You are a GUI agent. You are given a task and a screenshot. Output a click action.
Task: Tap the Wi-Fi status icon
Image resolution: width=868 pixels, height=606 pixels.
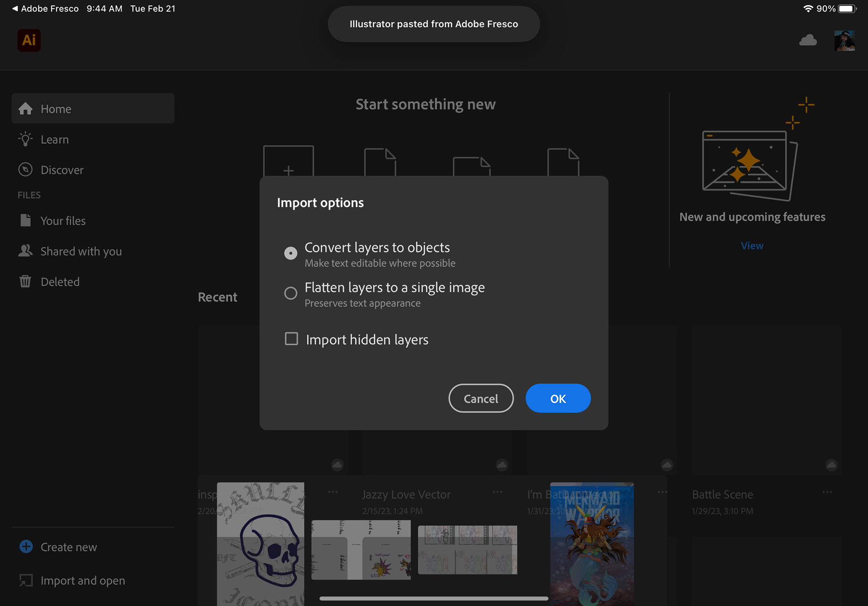808,9
